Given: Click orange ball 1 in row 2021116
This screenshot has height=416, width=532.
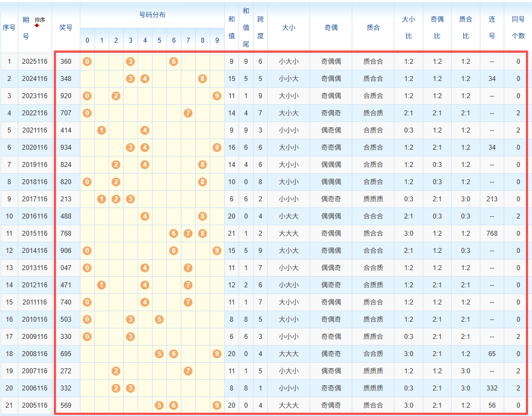Looking at the screenshot, I should [102, 130].
